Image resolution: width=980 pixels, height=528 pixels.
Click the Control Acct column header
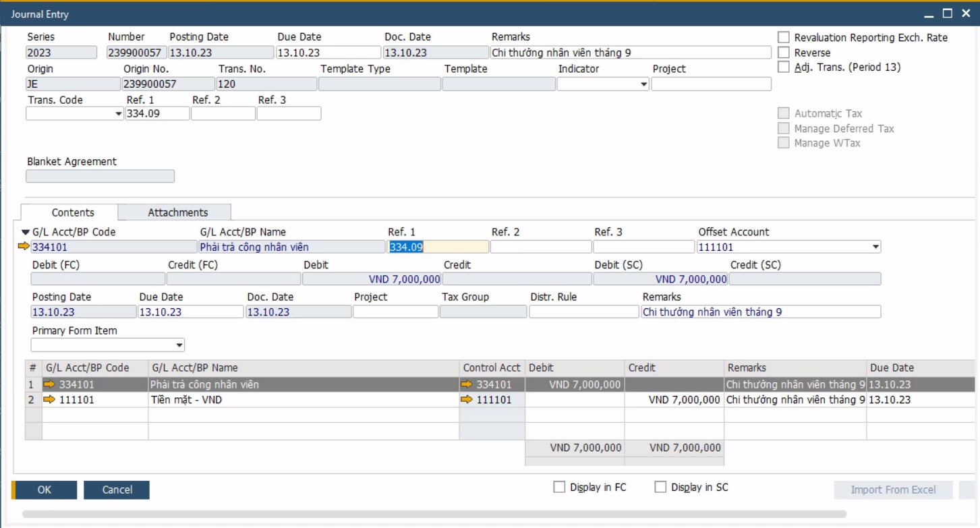point(492,368)
